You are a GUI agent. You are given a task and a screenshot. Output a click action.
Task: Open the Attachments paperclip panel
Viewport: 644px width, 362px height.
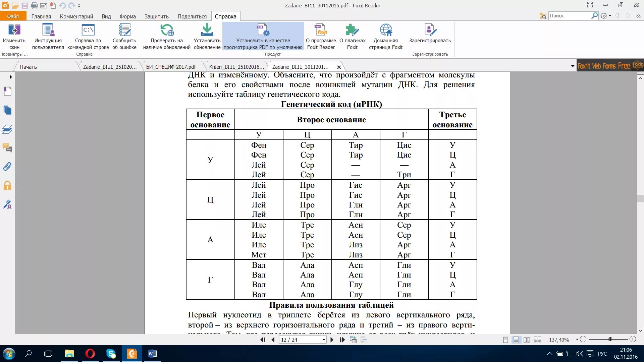[x=8, y=167]
